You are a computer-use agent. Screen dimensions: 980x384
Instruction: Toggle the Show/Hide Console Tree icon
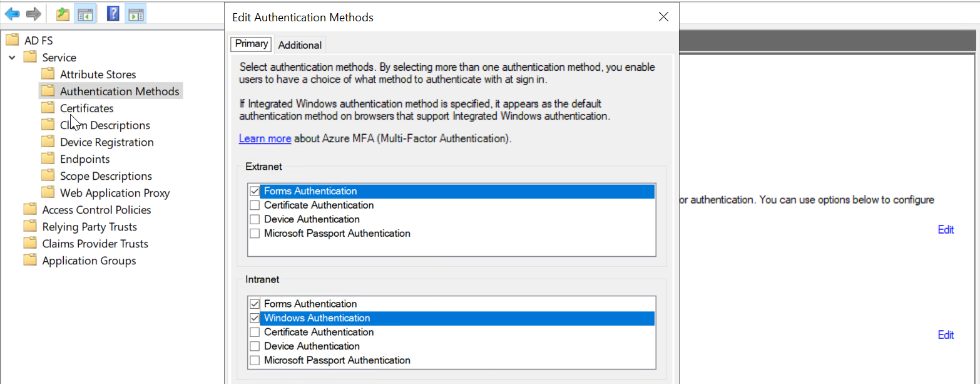pos(84,13)
